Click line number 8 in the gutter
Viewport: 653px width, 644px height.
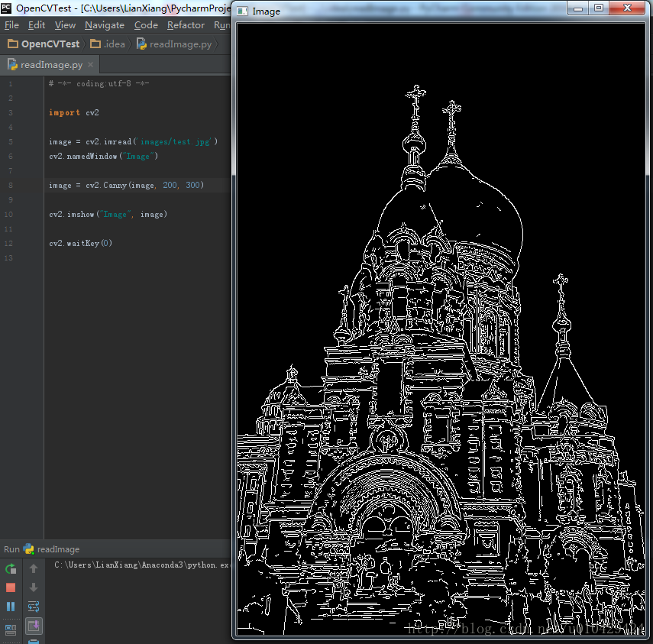tap(11, 186)
